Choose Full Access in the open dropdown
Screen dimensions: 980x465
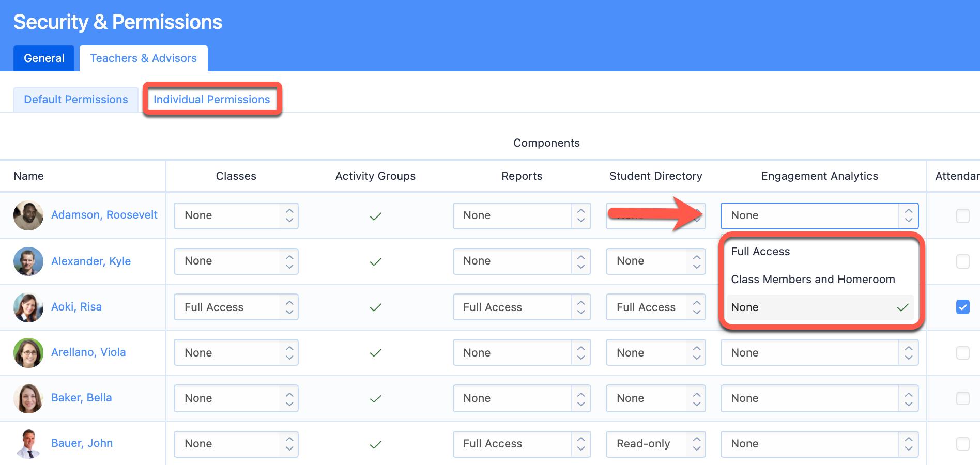(x=760, y=252)
